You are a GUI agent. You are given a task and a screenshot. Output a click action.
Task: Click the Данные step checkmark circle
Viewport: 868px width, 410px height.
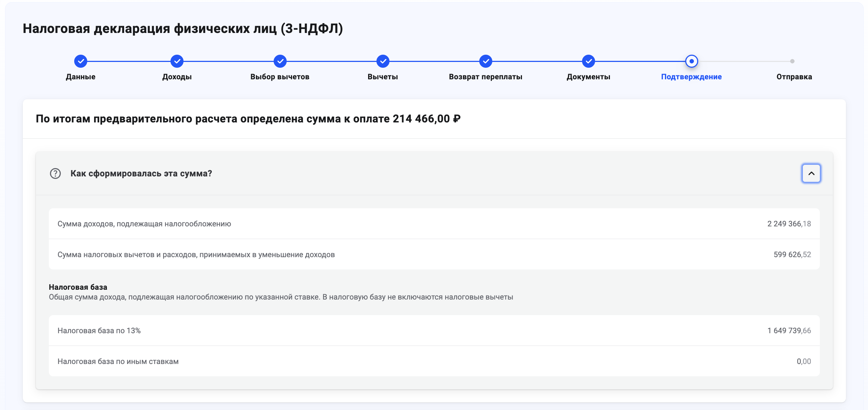(x=80, y=61)
